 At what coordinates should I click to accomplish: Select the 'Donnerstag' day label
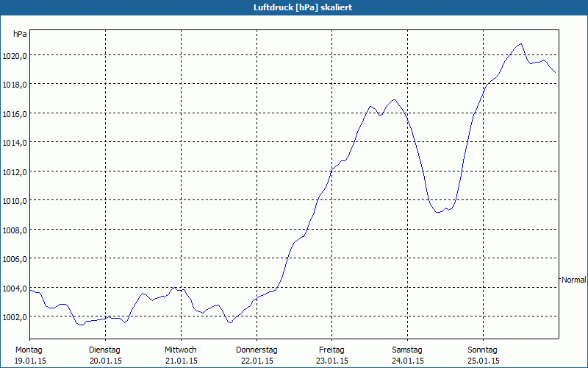pyautogui.click(x=257, y=350)
